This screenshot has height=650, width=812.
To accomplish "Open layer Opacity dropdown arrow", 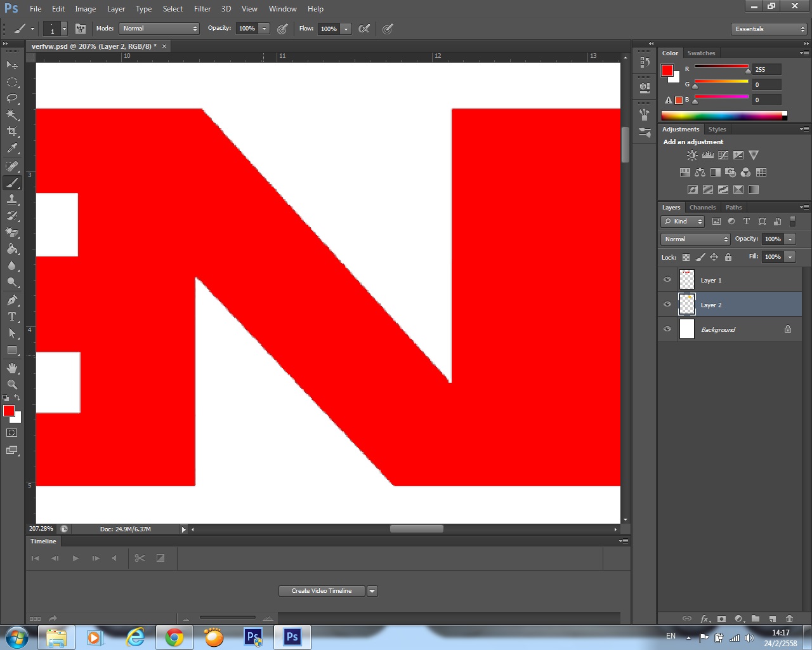I will coord(790,239).
